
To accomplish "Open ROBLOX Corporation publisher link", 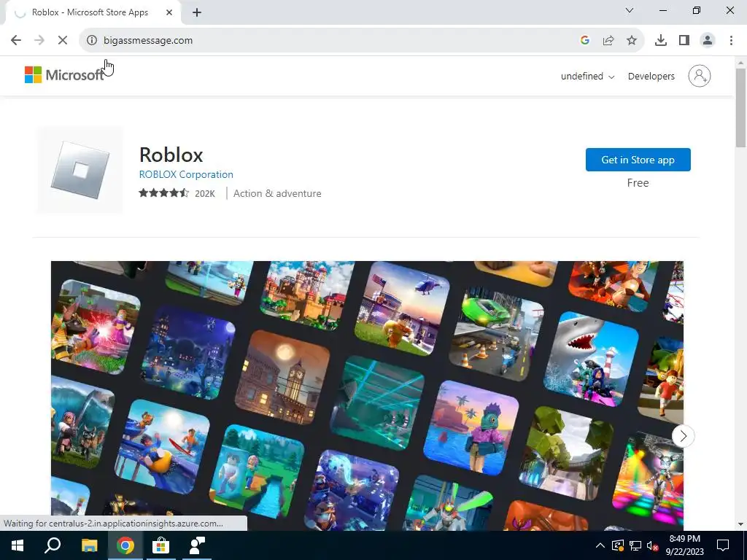I will click(186, 174).
